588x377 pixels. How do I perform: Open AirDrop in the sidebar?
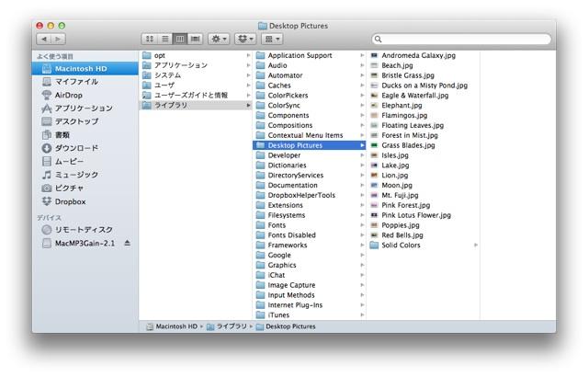pyautogui.click(x=69, y=95)
